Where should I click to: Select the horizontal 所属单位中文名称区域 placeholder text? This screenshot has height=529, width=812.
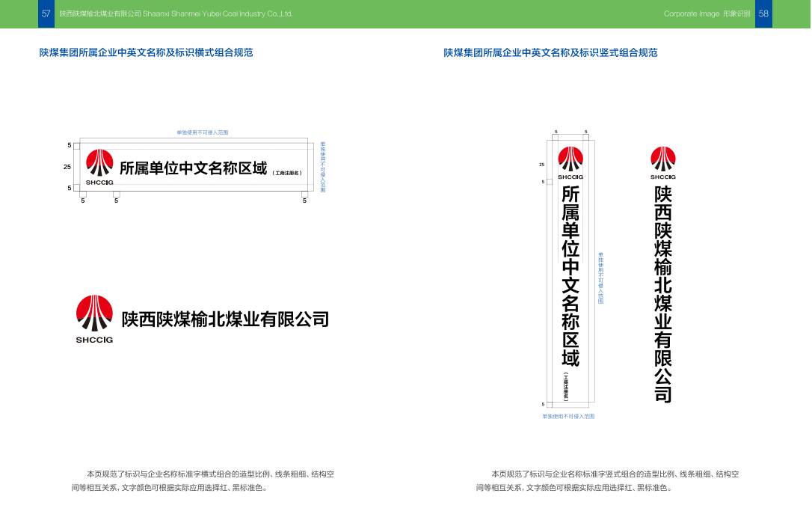[193, 168]
